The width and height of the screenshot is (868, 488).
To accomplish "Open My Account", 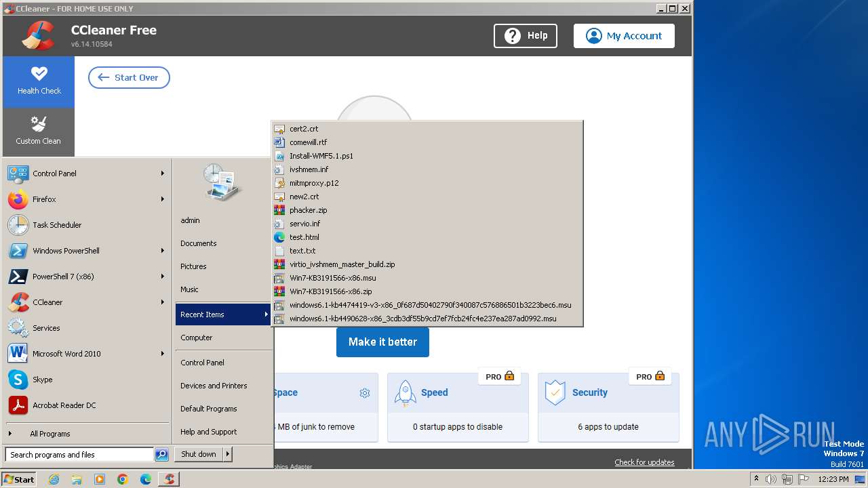I will coord(624,36).
